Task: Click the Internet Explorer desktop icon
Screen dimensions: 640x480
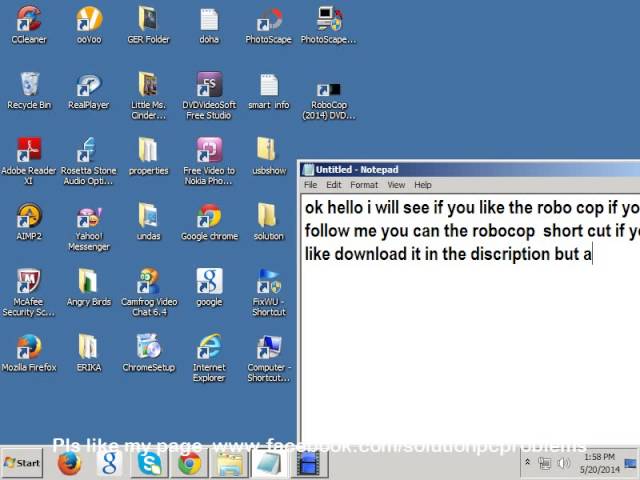Action: tap(209, 358)
